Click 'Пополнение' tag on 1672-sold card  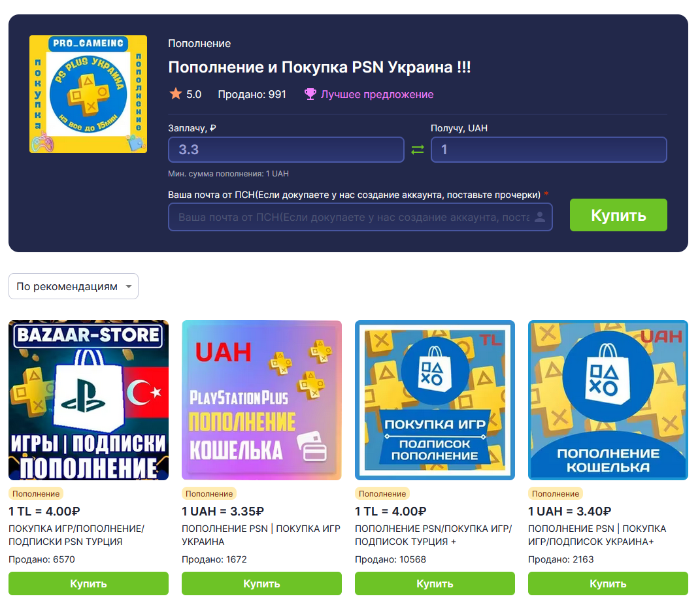click(x=209, y=493)
